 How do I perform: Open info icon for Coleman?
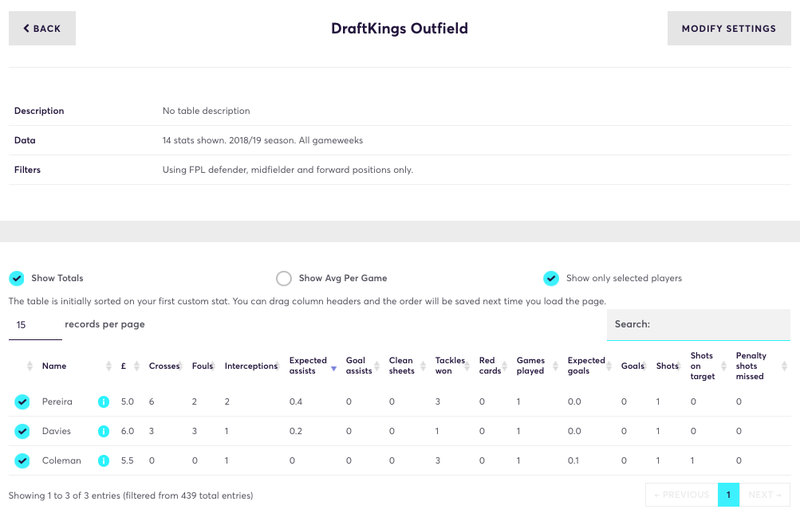click(x=104, y=461)
